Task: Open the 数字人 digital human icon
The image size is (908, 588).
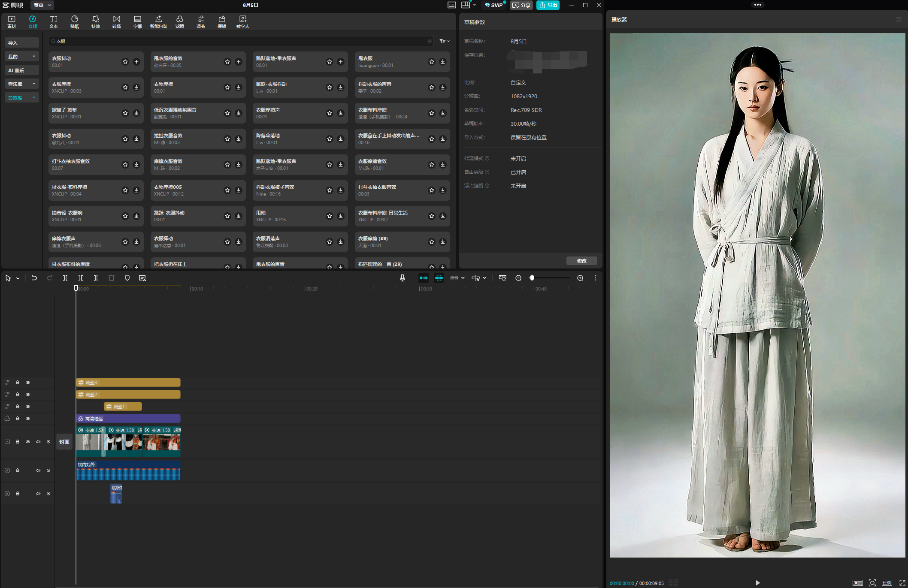Action: pyautogui.click(x=243, y=22)
